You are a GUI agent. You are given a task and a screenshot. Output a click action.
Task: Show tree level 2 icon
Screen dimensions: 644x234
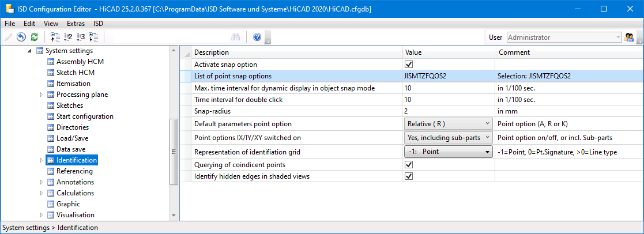coord(68,37)
